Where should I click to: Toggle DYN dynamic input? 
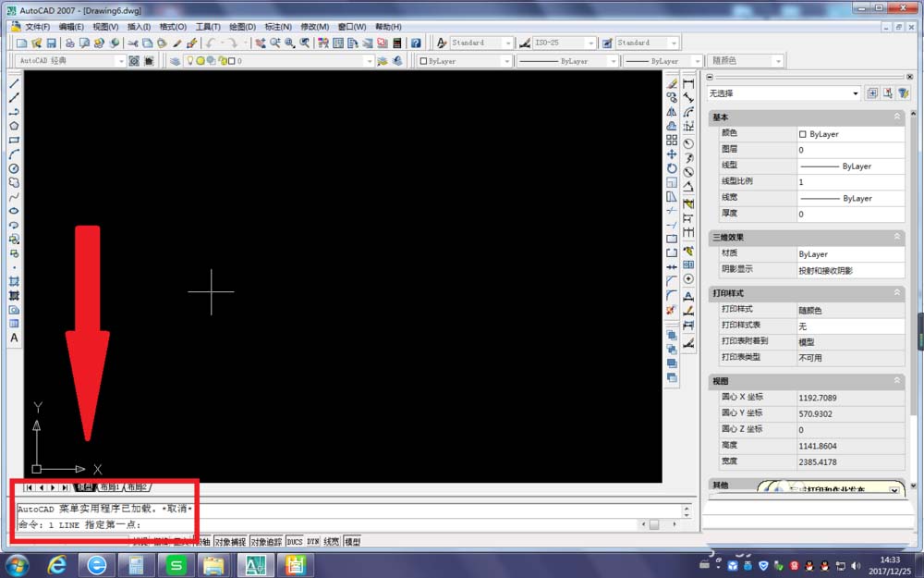313,541
